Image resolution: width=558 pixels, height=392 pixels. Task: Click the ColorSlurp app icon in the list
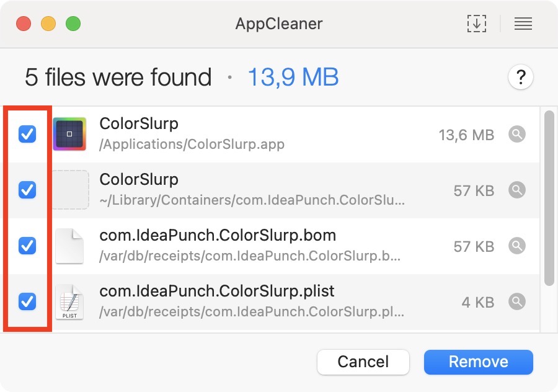click(69, 134)
